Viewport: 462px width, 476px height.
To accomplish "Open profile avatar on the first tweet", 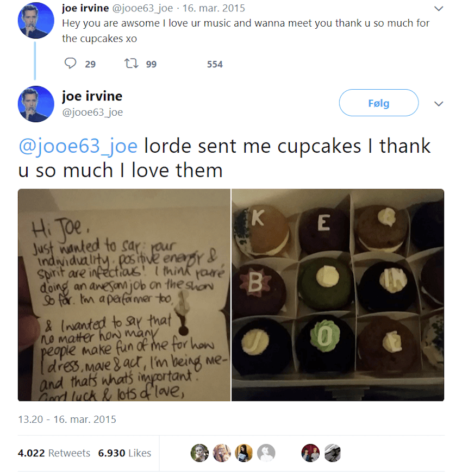I will (x=36, y=21).
